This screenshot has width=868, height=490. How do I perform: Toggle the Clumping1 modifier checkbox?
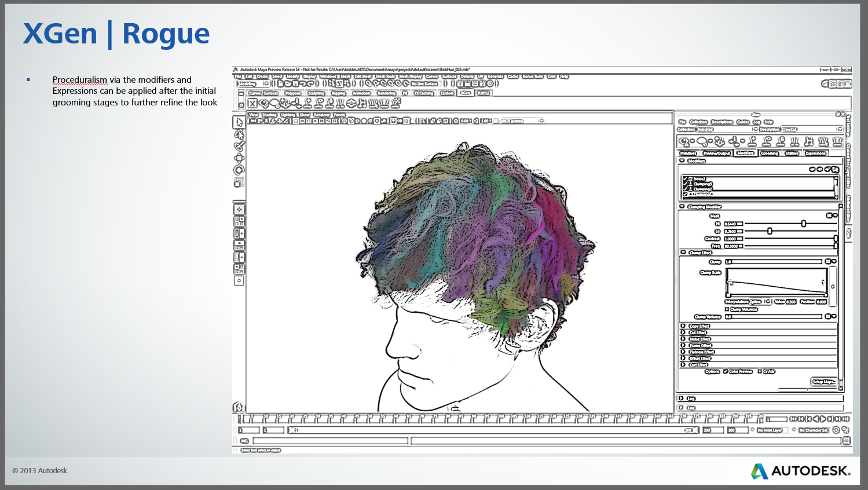pos(686,194)
